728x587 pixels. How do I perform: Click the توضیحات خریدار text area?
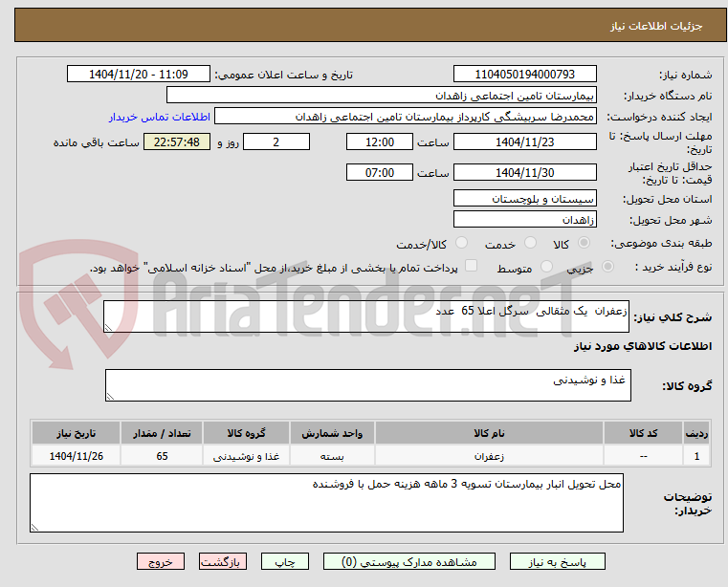(326, 503)
